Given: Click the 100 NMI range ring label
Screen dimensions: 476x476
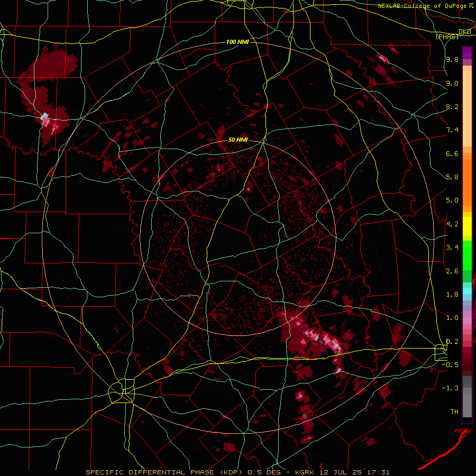Looking at the screenshot, I should pos(237,42).
